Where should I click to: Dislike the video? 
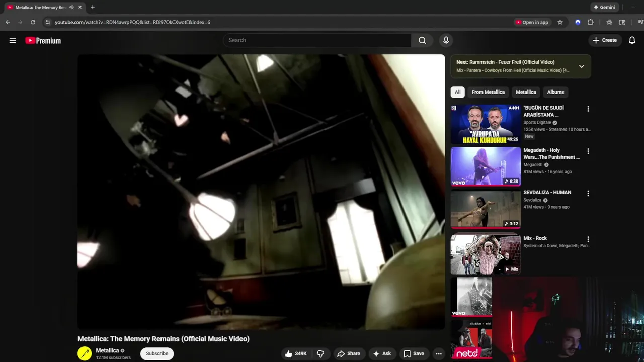320,354
